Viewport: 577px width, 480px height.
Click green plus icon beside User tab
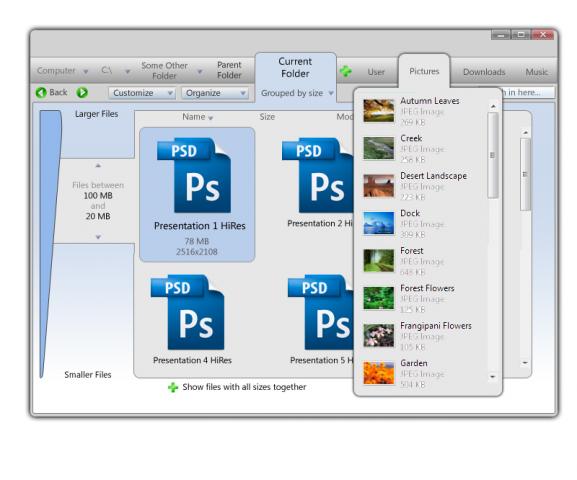346,71
